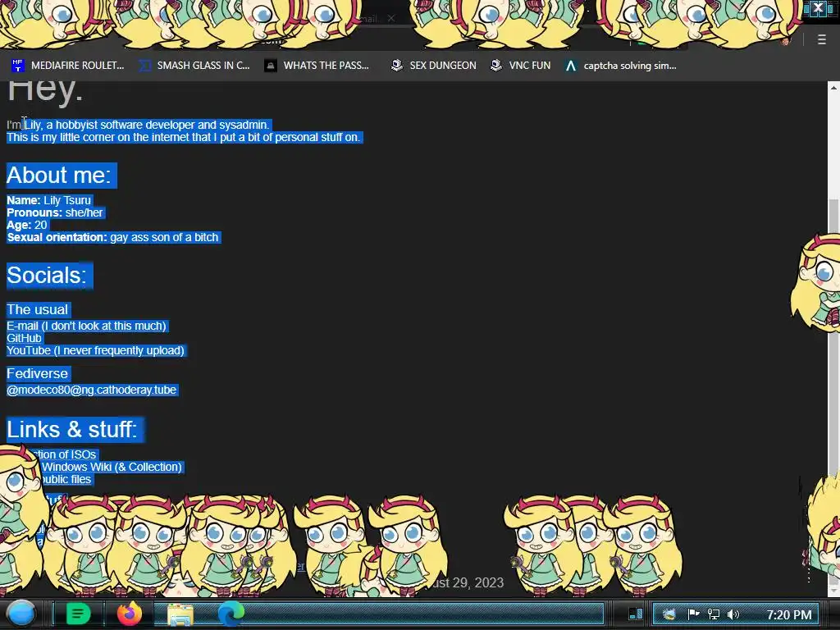Open the MEDIAFIRE ROULET... bookmark
Viewport: 840px width, 630px height.
67,66
